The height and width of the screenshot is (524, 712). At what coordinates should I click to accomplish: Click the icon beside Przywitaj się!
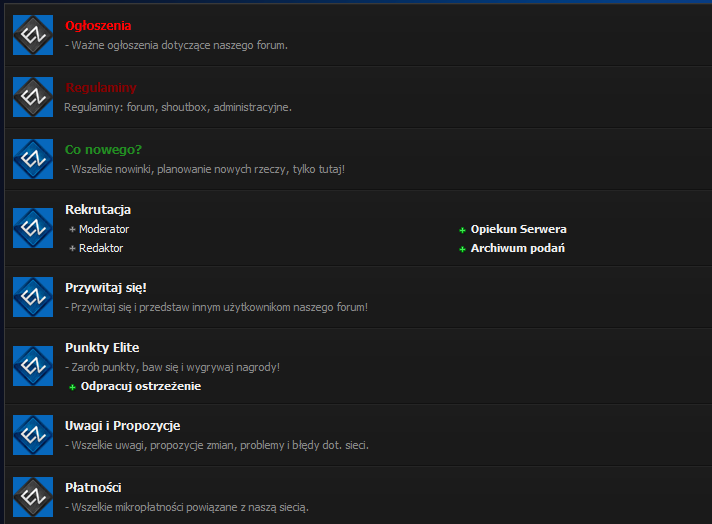[32, 297]
